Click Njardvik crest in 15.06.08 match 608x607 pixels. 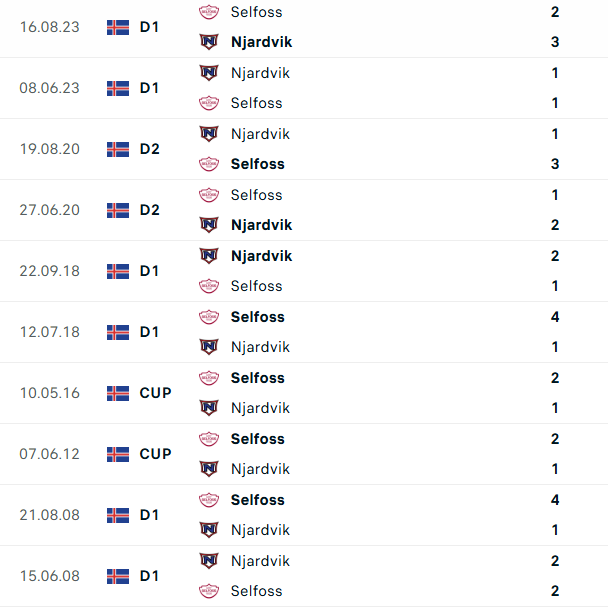209,561
